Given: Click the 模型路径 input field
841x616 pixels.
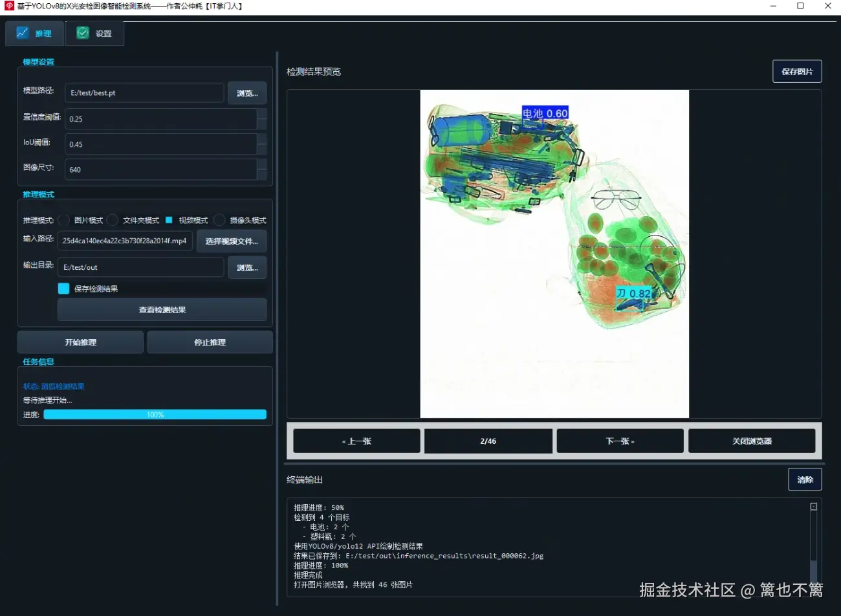Looking at the screenshot, I should (144, 93).
